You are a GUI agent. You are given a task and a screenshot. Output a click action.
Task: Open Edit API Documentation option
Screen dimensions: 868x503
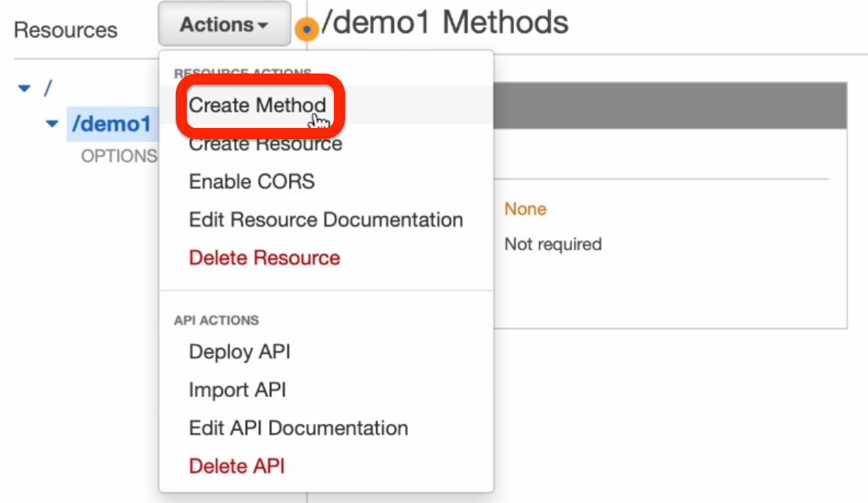tap(298, 428)
